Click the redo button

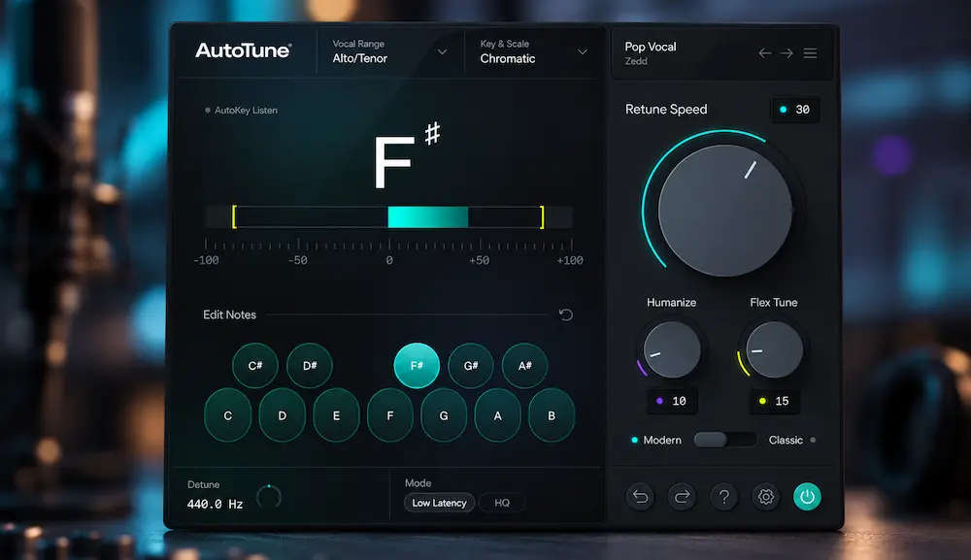click(x=682, y=496)
